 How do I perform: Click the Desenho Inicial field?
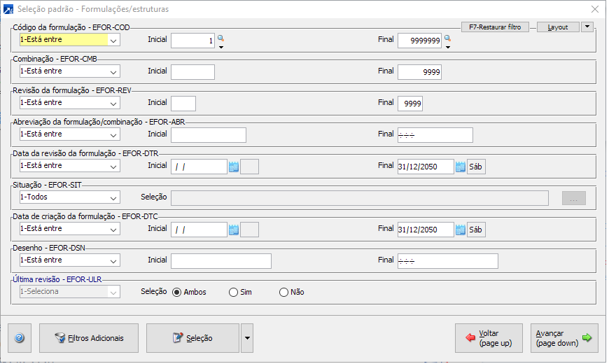pos(221,261)
